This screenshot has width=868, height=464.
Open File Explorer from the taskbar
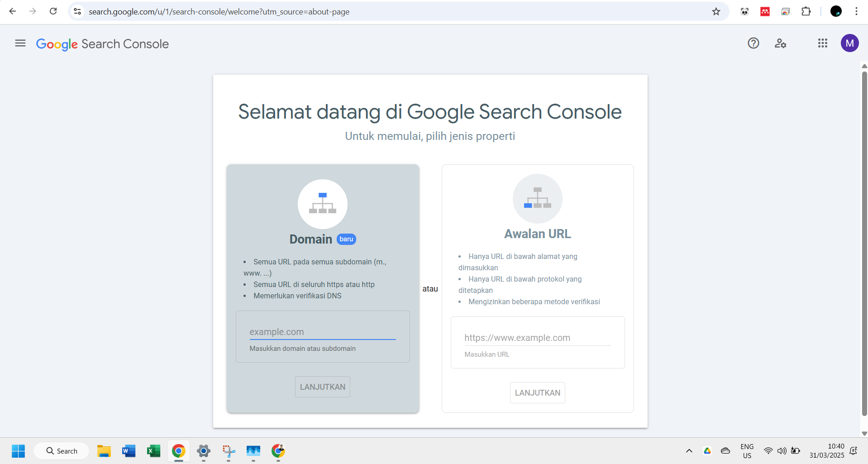[x=104, y=451]
